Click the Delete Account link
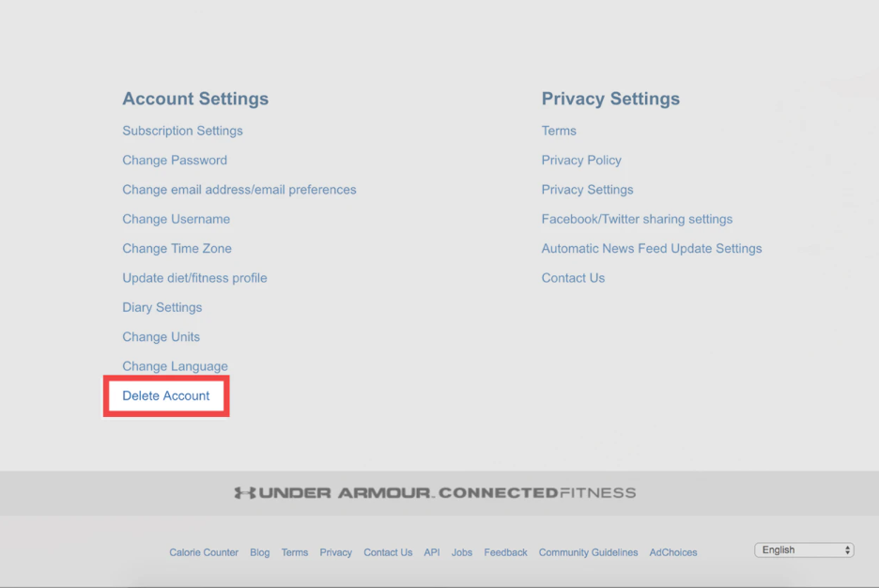The width and height of the screenshot is (879, 588). pos(166,395)
